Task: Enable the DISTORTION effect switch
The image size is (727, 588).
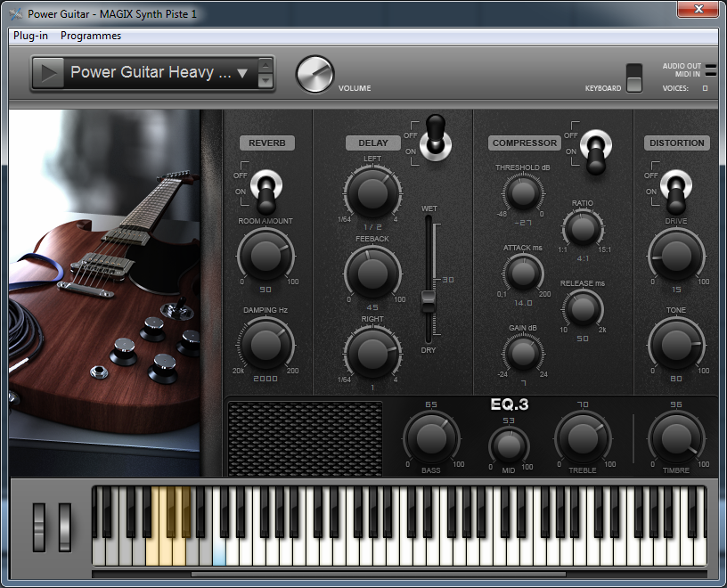Action: click(x=675, y=184)
